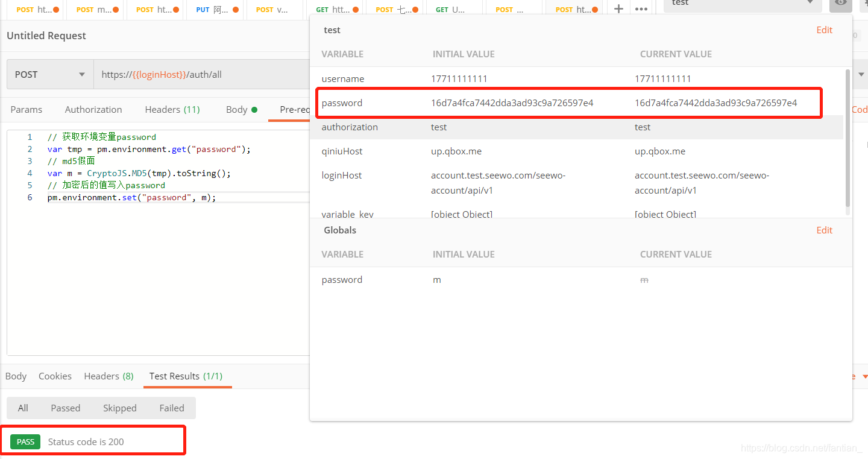
Task: Click the Untitled Request title
Action: click(46, 36)
